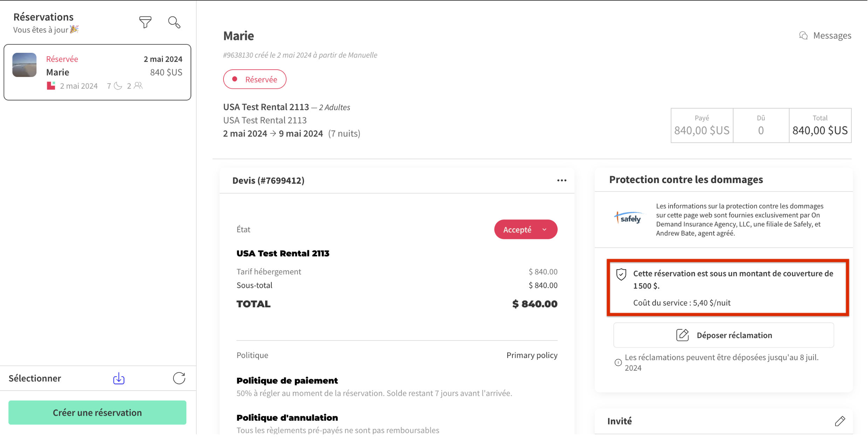Screen dimensions: 868x448
Task: Click the Safely logo
Action: [x=629, y=219]
